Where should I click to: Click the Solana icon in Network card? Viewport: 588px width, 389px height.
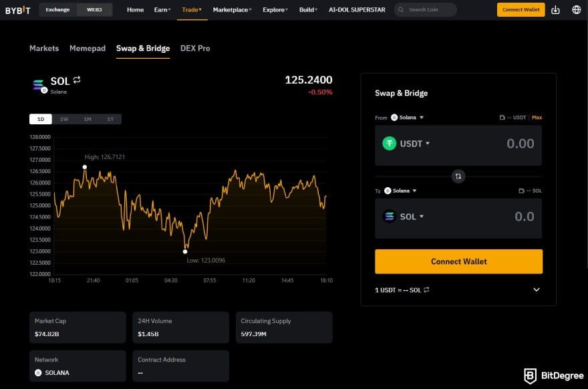38,372
